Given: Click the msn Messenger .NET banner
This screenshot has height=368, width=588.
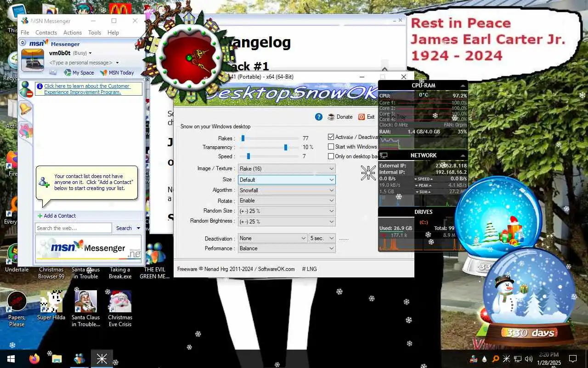Looking at the screenshot, I should pos(89,248).
